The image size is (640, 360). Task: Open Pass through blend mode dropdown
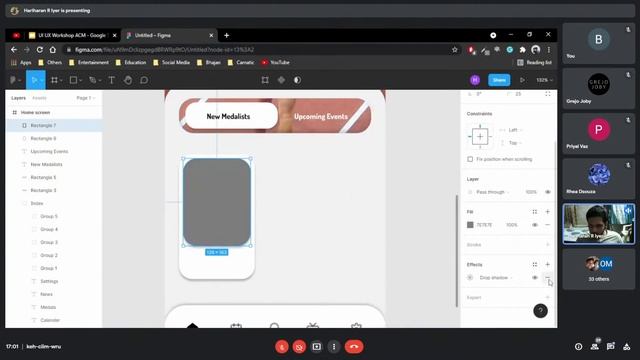click(x=493, y=192)
